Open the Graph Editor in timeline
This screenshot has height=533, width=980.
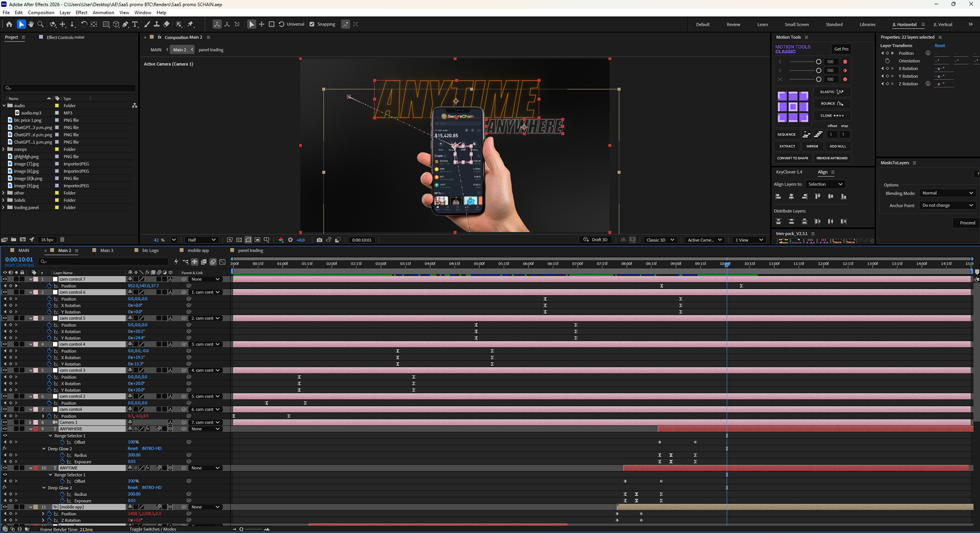223,262
